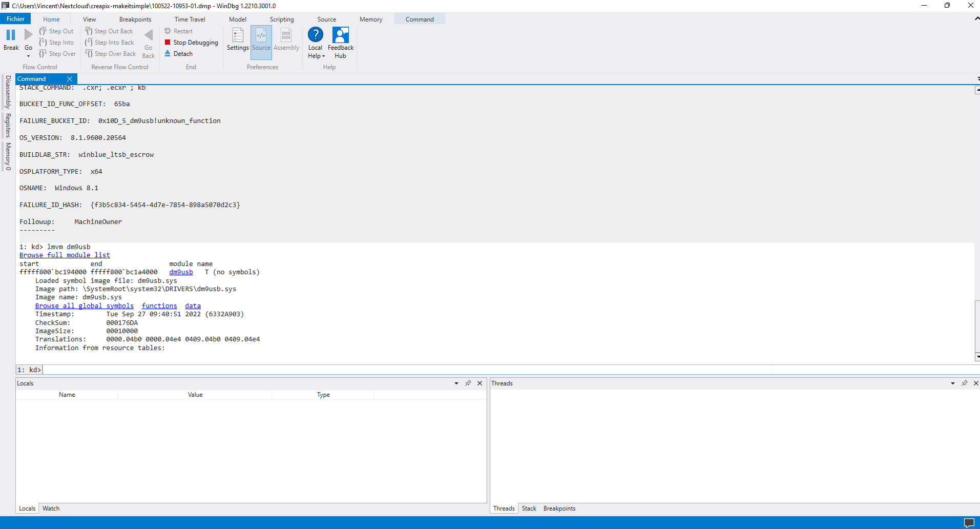Pin the Locals panel
Screen dimensions: 980x529
[x=468, y=383]
